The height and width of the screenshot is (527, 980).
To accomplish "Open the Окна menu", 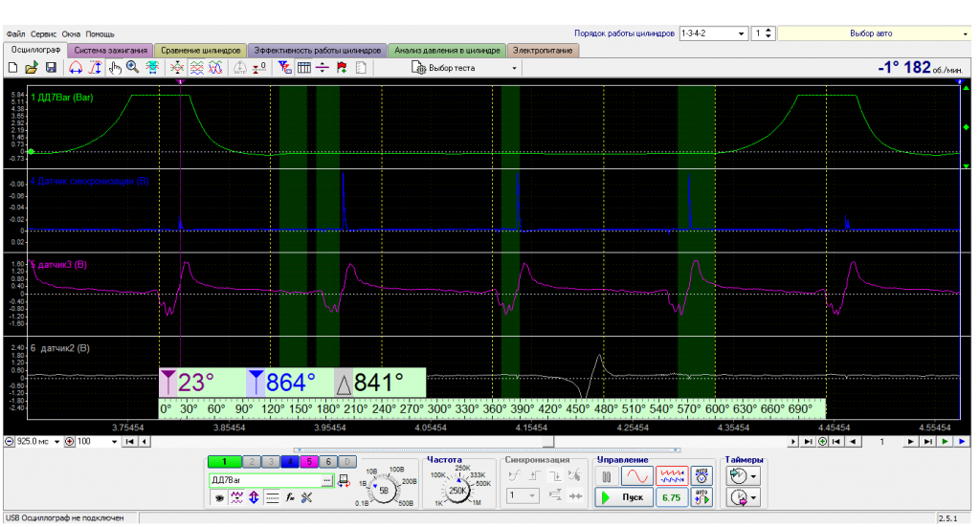I will pyautogui.click(x=71, y=33).
